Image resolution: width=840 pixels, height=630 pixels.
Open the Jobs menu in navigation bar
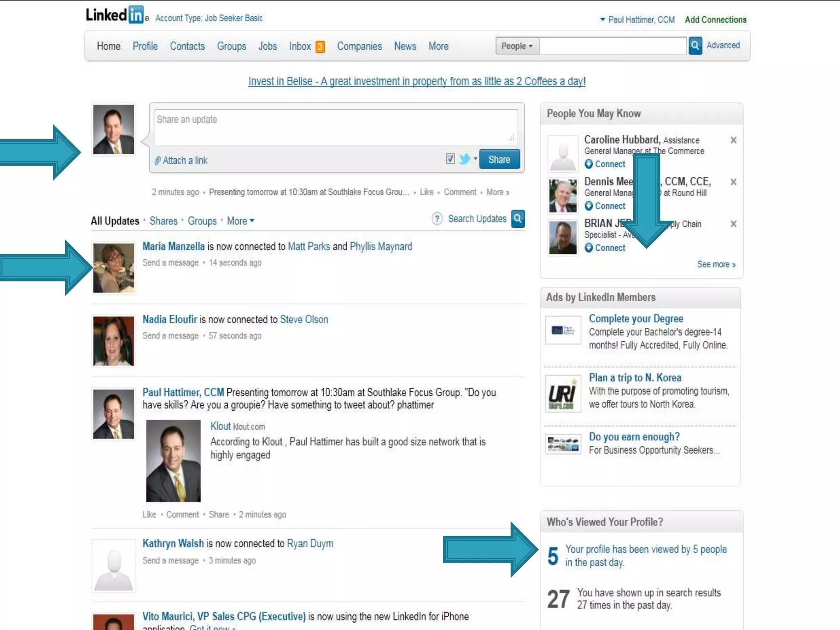[267, 46]
